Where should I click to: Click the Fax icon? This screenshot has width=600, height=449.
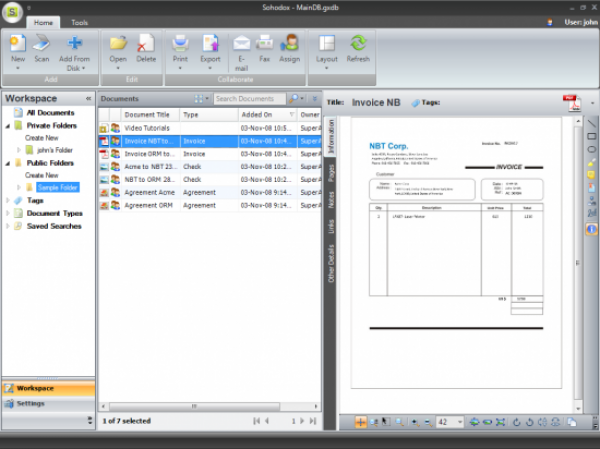pyautogui.click(x=265, y=47)
